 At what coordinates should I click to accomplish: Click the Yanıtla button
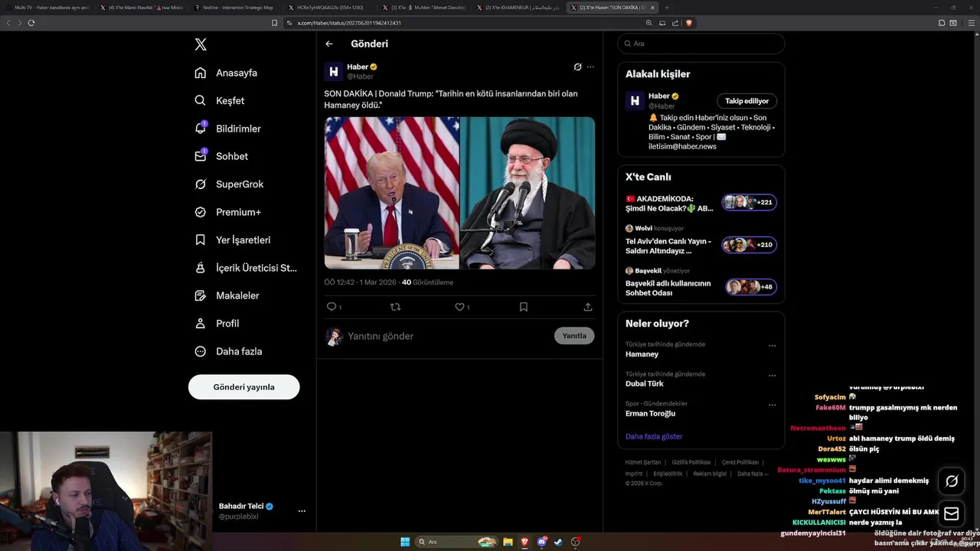click(574, 336)
